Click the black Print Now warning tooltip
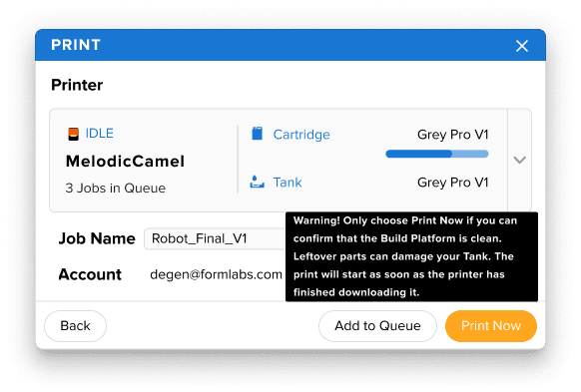581x392 pixels. coord(411,256)
